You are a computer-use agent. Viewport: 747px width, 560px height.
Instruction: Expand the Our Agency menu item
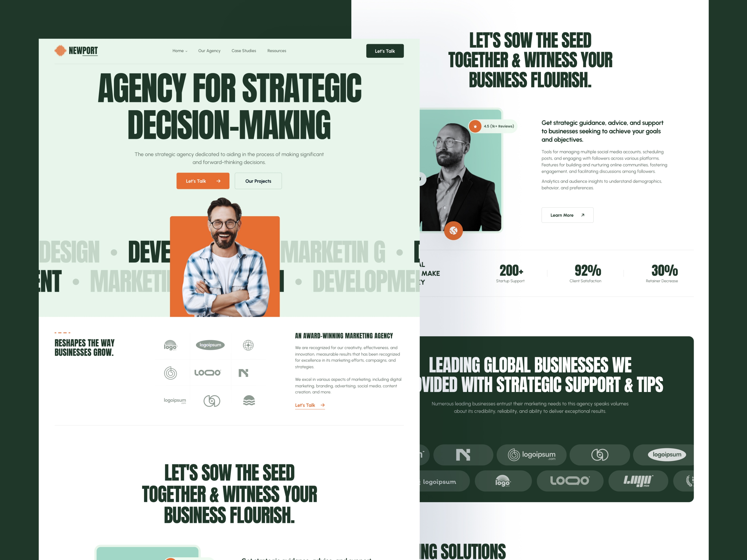tap(209, 51)
